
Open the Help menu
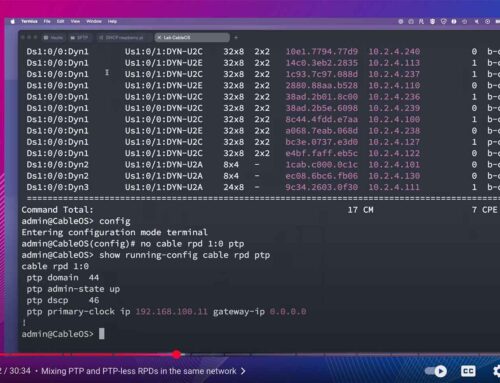click(112, 21)
